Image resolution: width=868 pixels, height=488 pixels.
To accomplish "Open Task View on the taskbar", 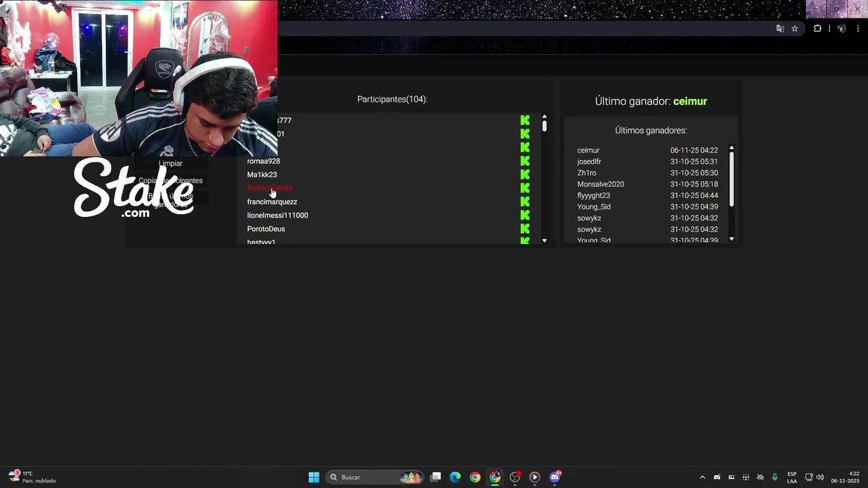I will coord(436,477).
